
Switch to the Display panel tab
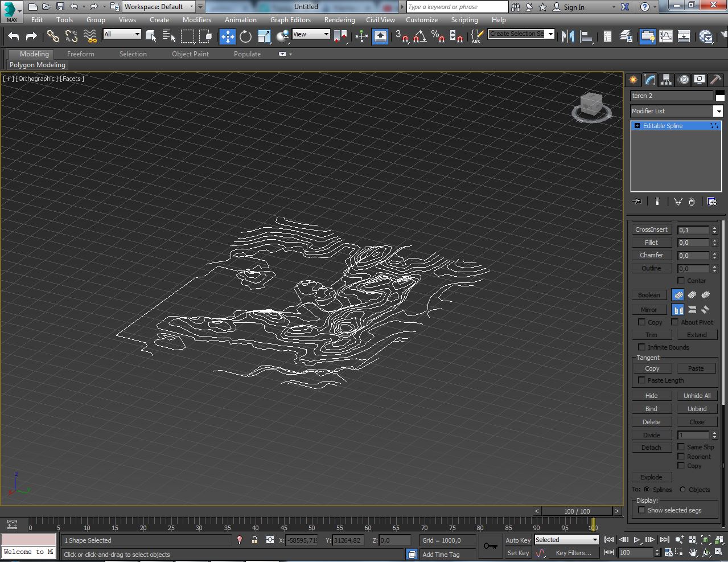pyautogui.click(x=700, y=80)
